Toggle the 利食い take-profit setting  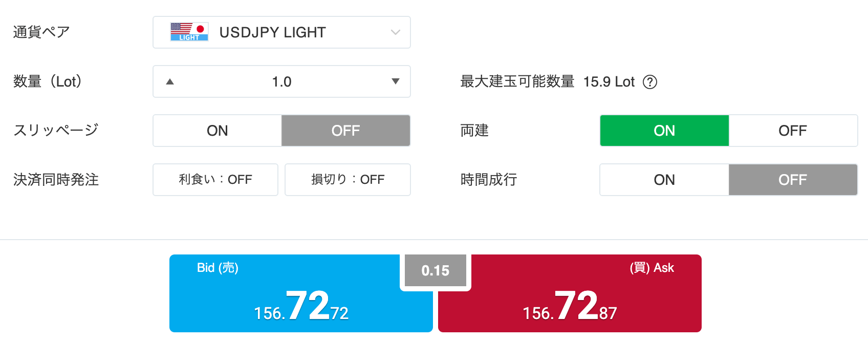(215, 180)
